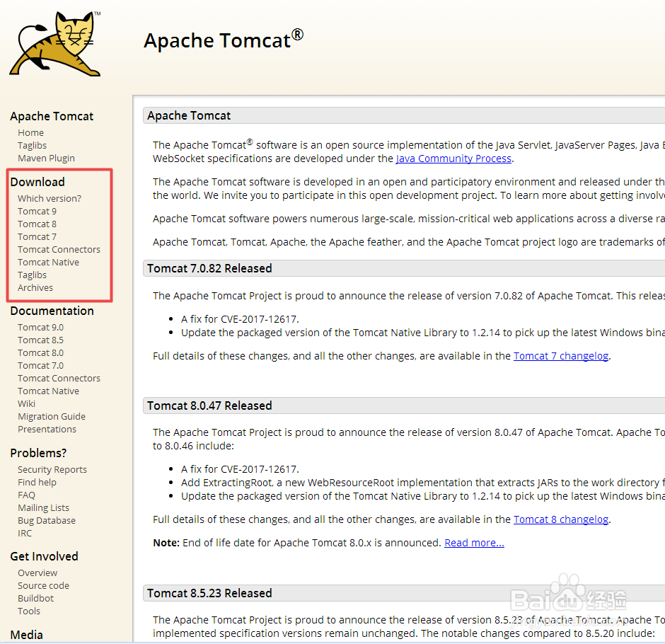The width and height of the screenshot is (665, 644).
Task: Select Tomcat 8 under Download
Action: pos(37,224)
